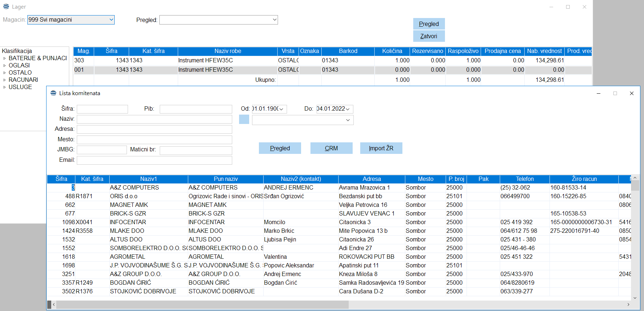Image resolution: width=644 pixels, height=311 pixels.
Task: Click the light blue square swatch
Action: [x=244, y=119]
